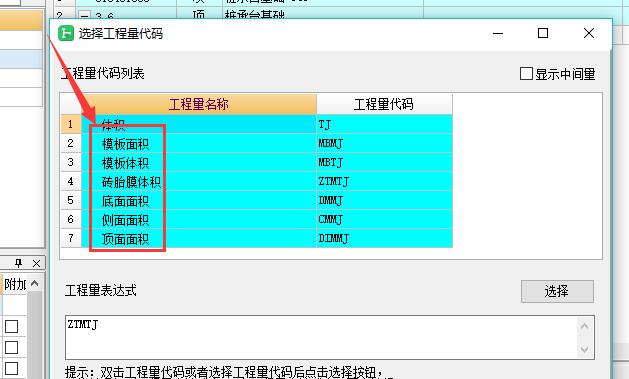Screen dimensions: 629x379
Task: Click row number 1 header
Action: (x=71, y=124)
